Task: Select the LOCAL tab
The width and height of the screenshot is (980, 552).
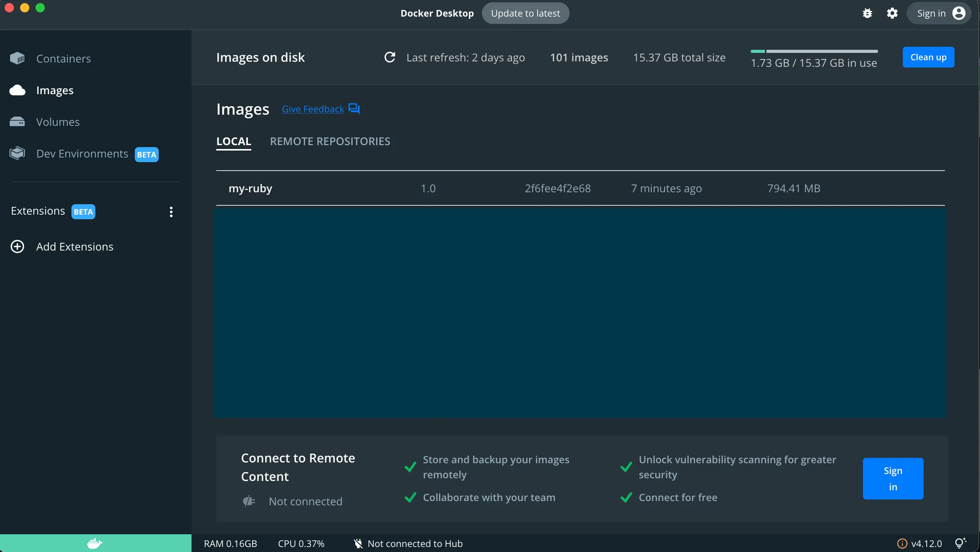Action: point(234,141)
